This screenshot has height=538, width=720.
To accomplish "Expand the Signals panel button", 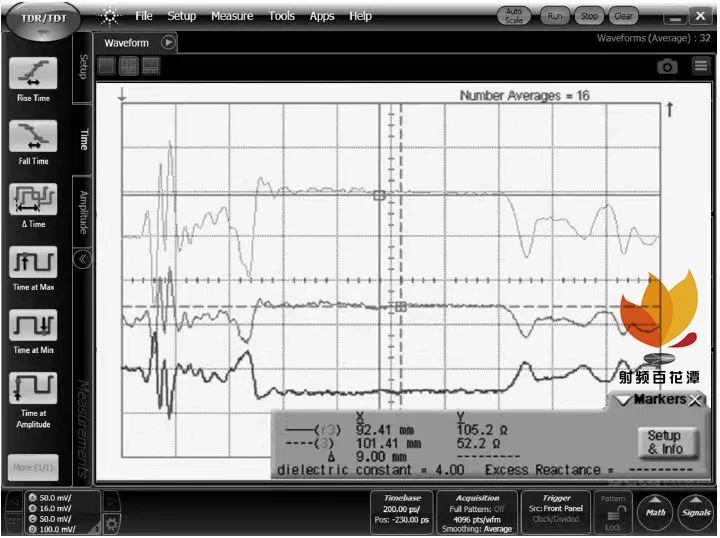I will click(696, 512).
